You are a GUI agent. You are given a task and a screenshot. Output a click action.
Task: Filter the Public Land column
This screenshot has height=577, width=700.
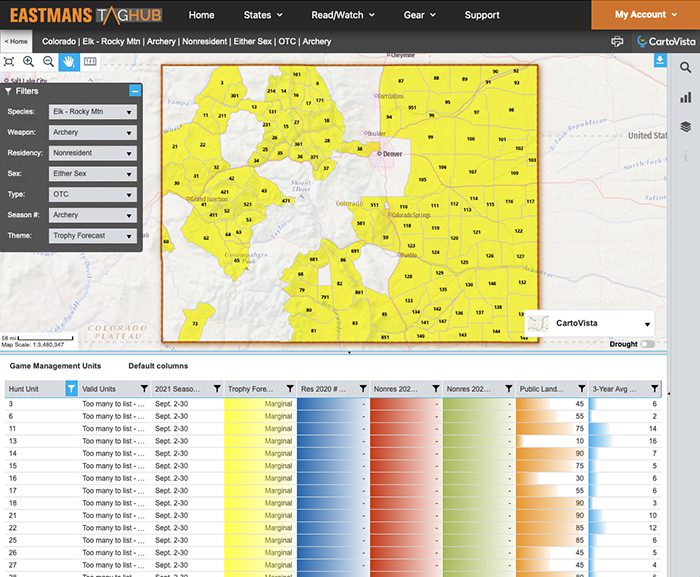(x=581, y=389)
